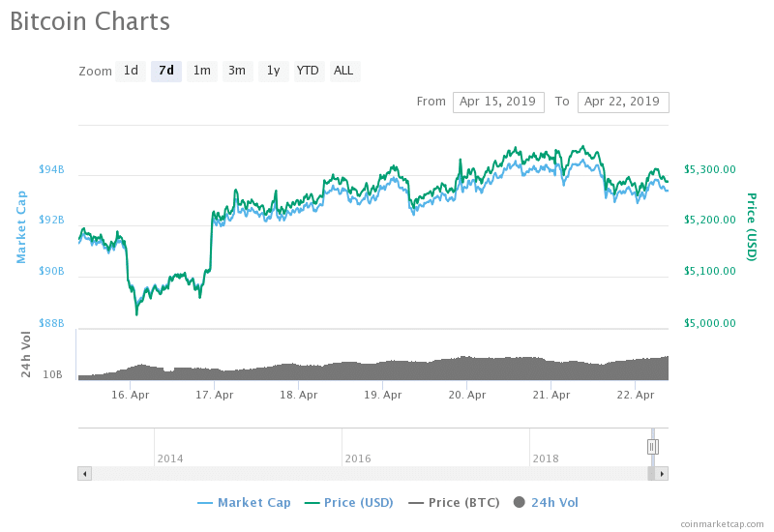This screenshot has height=532, width=774.
Task: Click the 24h Vol axis title
Action: 26,355
